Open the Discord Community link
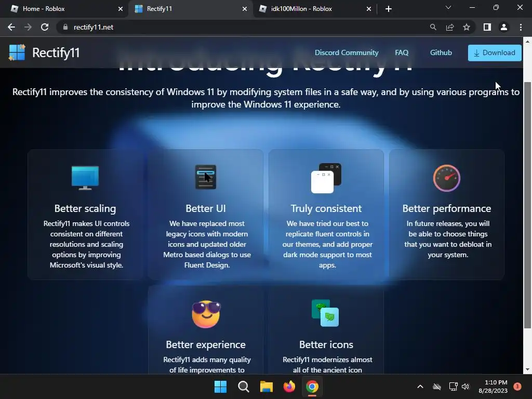Viewport: 532px width, 399px height. pos(347,52)
